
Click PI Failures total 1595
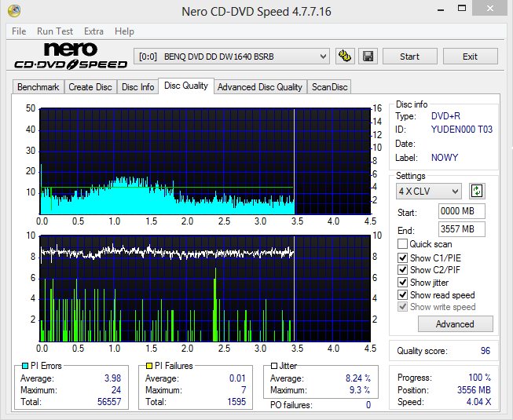pos(236,402)
